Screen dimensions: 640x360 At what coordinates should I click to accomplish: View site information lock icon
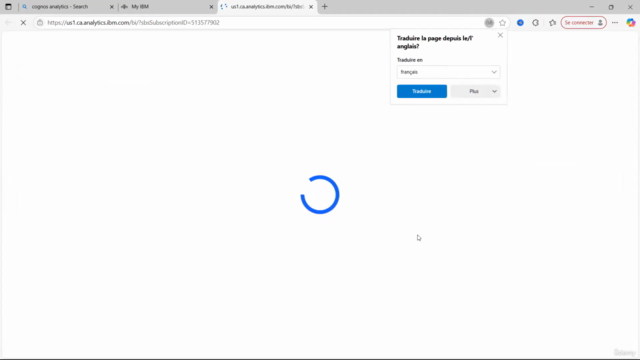tap(40, 22)
